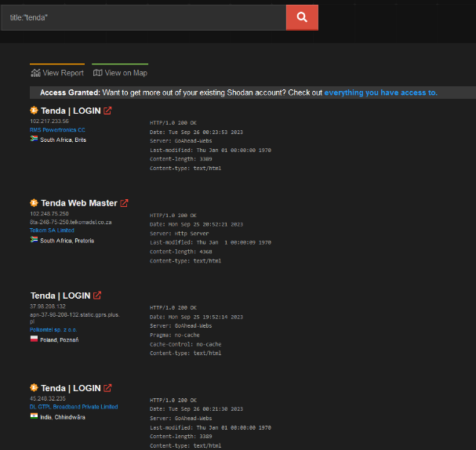The height and width of the screenshot is (450, 476).
Task: Open external link icon for 45.248.32.235 result
Action: tap(107, 388)
